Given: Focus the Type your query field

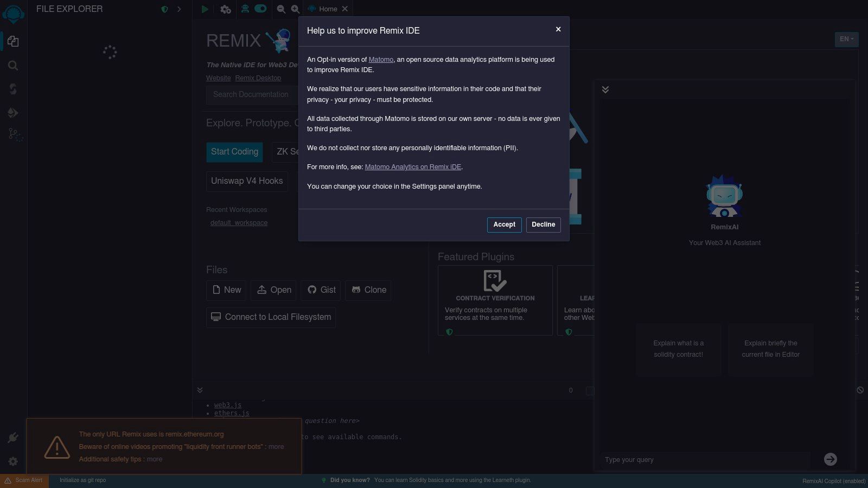Looking at the screenshot, I should [x=705, y=460].
